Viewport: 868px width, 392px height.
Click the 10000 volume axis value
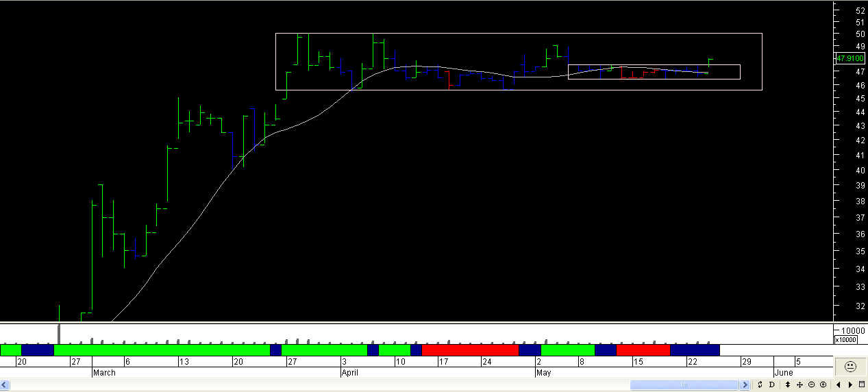(852, 330)
